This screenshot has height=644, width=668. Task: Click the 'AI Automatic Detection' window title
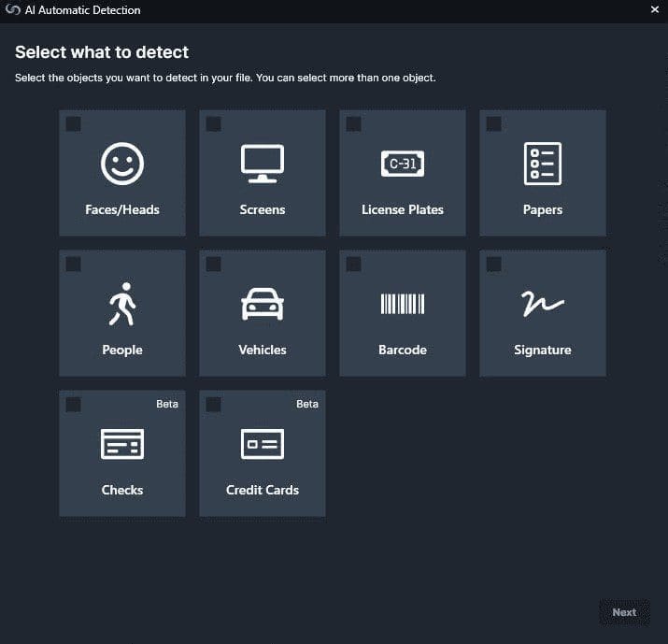[82, 10]
